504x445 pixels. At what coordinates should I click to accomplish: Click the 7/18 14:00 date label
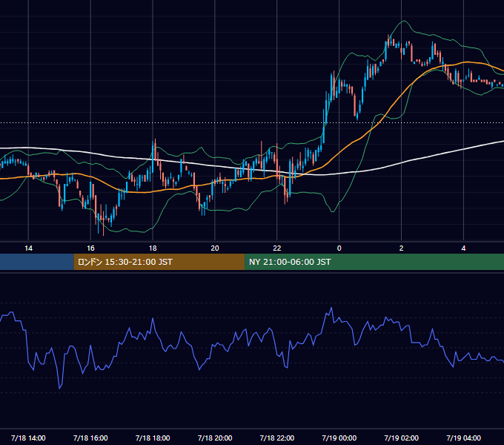pyautogui.click(x=28, y=438)
